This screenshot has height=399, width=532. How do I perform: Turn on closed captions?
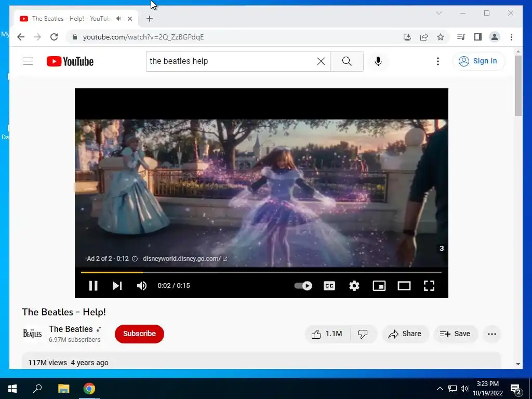click(x=329, y=286)
